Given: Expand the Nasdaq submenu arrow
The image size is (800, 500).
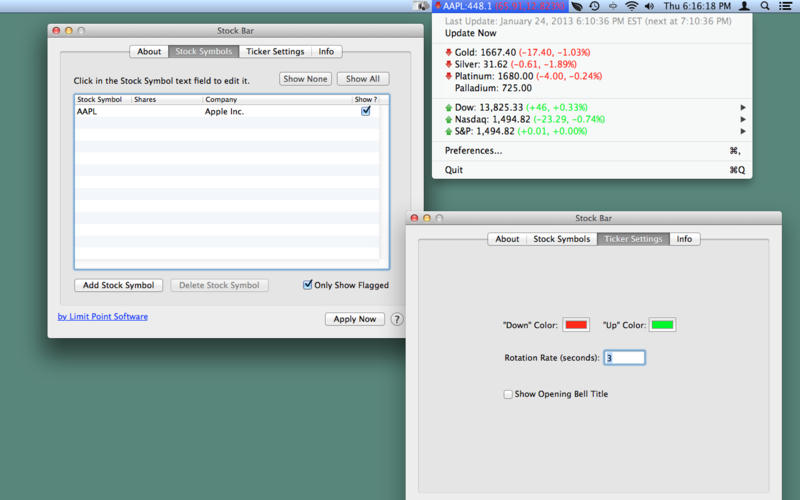Looking at the screenshot, I should (743, 119).
